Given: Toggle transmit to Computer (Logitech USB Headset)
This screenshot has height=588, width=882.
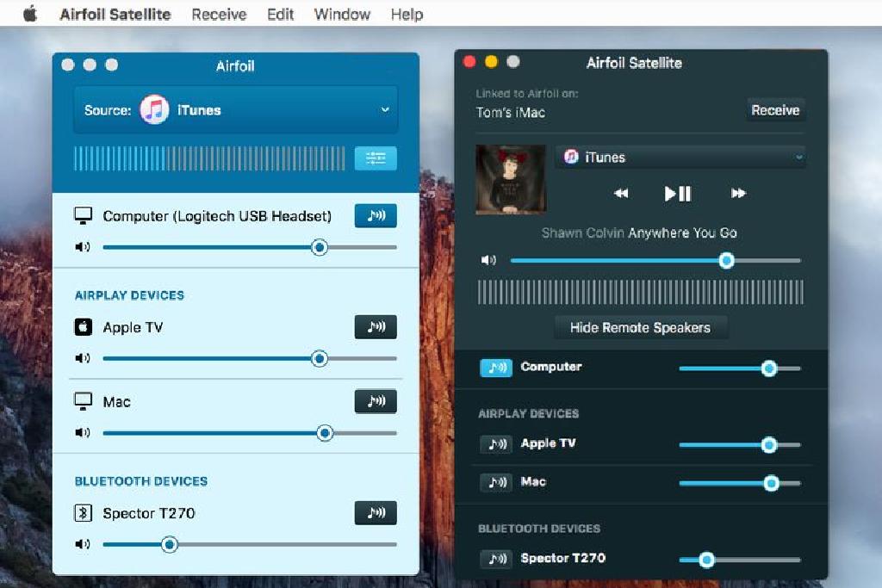Looking at the screenshot, I should tap(376, 216).
